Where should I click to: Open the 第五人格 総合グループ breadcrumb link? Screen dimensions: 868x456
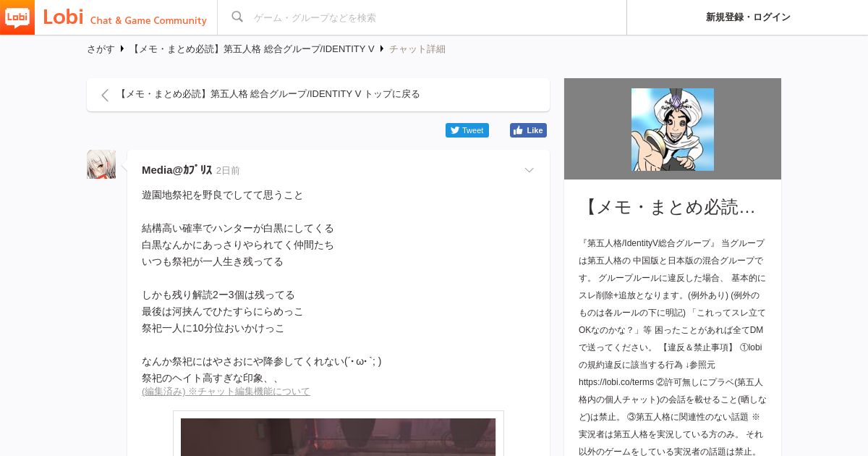(253, 49)
